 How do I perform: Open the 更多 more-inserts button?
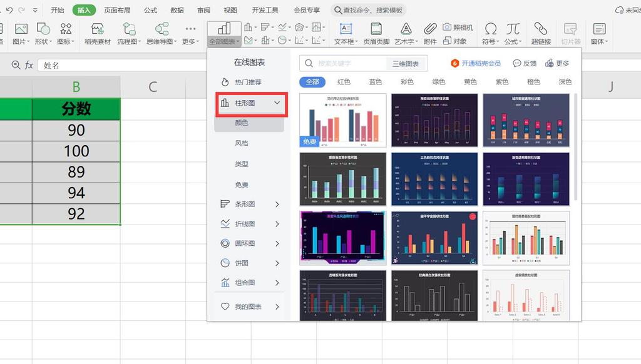coord(190,34)
